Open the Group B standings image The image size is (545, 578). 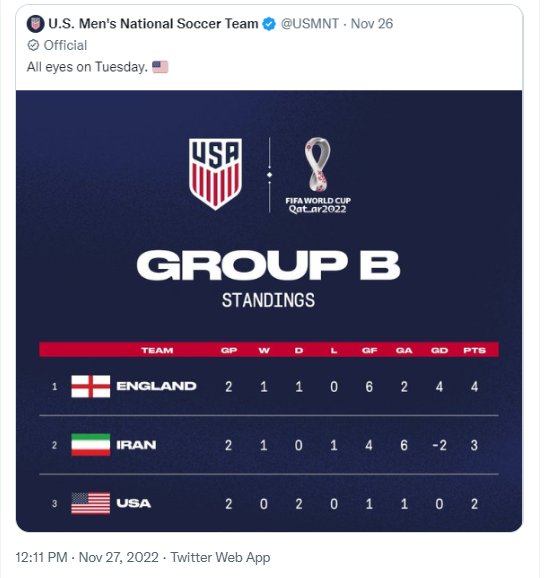[x=269, y=311]
